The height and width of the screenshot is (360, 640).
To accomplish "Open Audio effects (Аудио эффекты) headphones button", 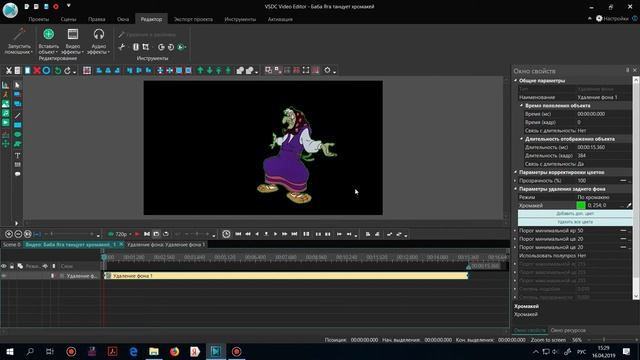I will click(98, 41).
